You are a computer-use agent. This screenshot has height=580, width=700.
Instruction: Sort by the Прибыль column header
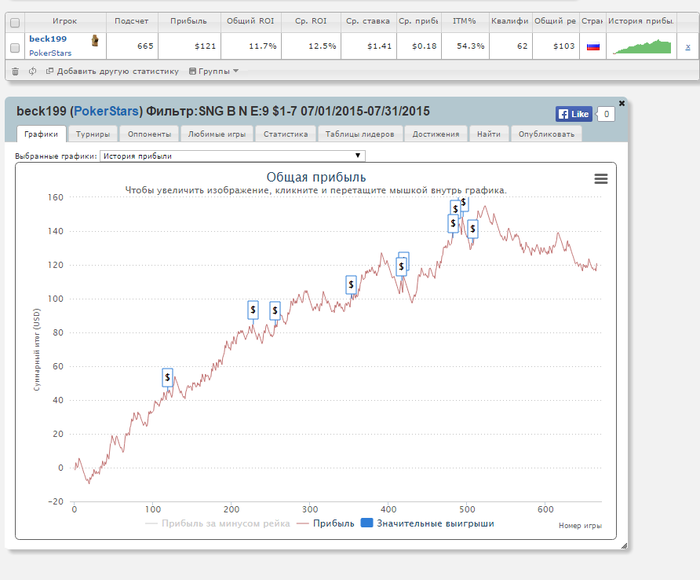point(188,21)
